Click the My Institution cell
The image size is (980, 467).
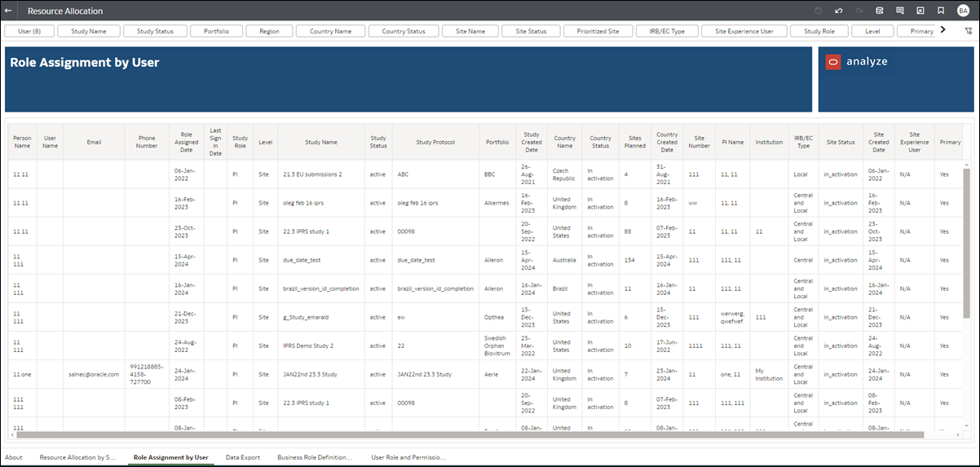point(769,374)
